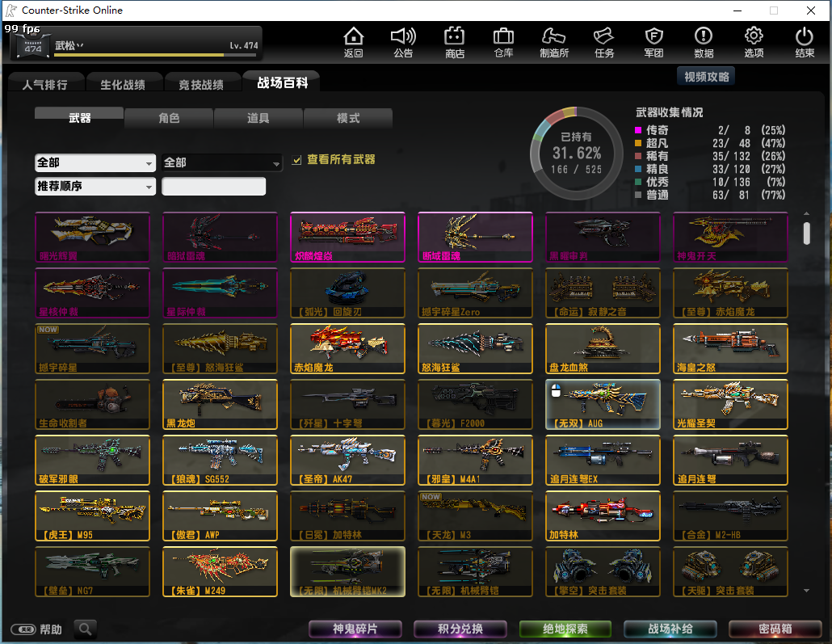Select the 【虎王】M95 weapon card
Viewport: 832px width, 644px height.
(92, 516)
